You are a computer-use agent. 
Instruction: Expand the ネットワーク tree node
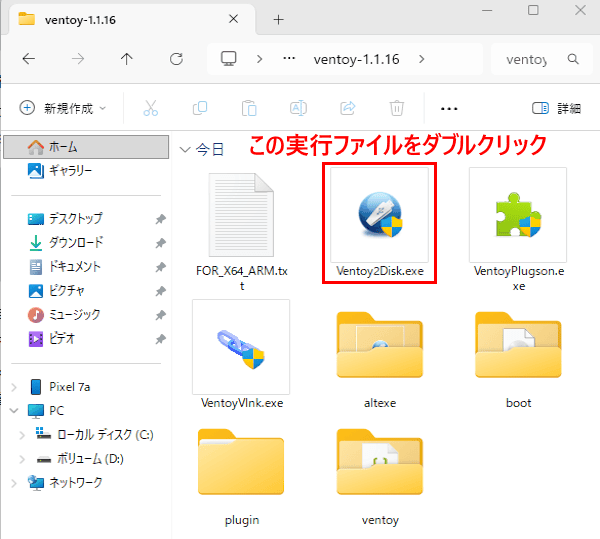(x=14, y=483)
